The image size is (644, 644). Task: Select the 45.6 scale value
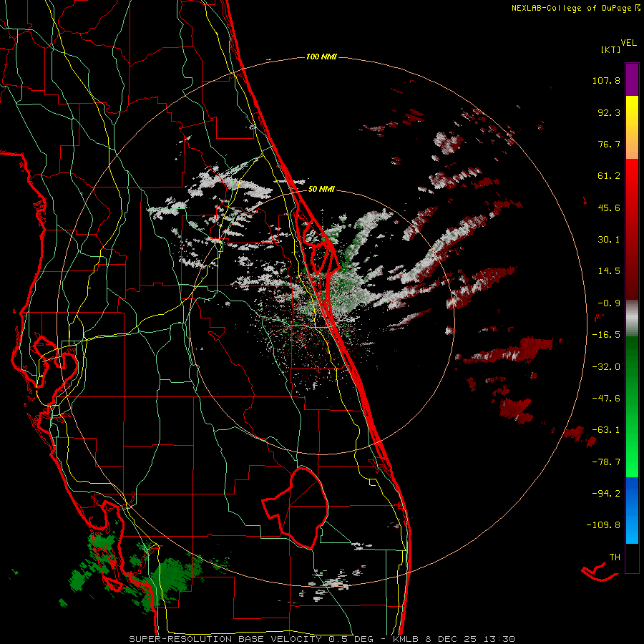[x=609, y=208]
